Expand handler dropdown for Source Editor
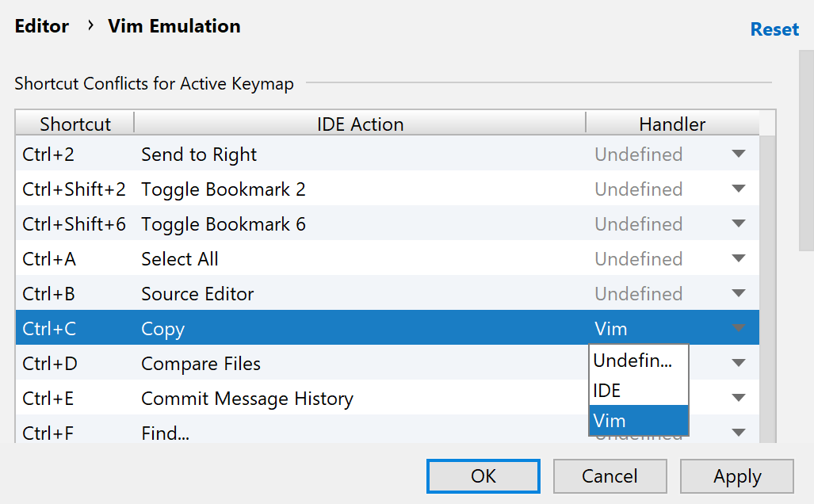 [x=739, y=294]
